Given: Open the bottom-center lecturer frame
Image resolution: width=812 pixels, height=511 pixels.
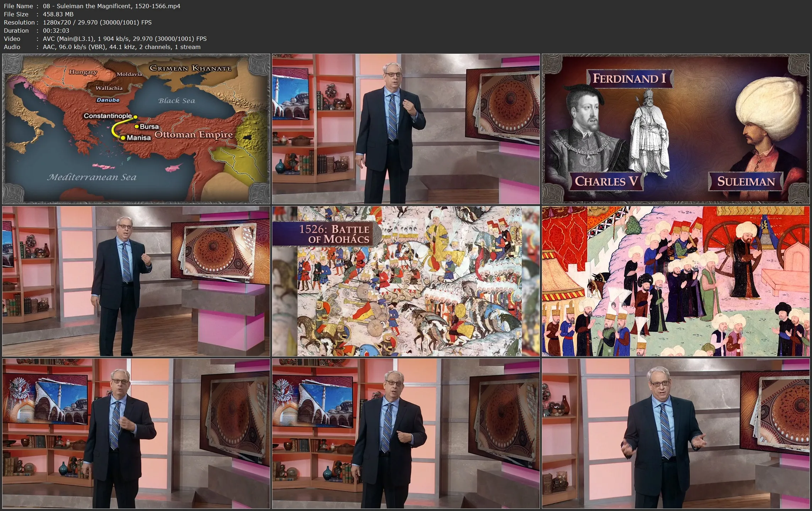Looking at the screenshot, I should [406, 433].
